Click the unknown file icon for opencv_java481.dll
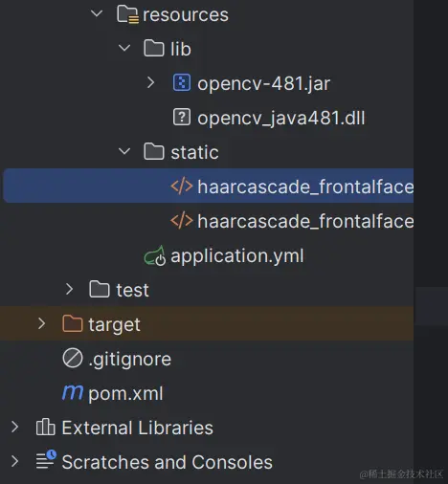Viewport: 448px width, 484px height. tap(182, 117)
